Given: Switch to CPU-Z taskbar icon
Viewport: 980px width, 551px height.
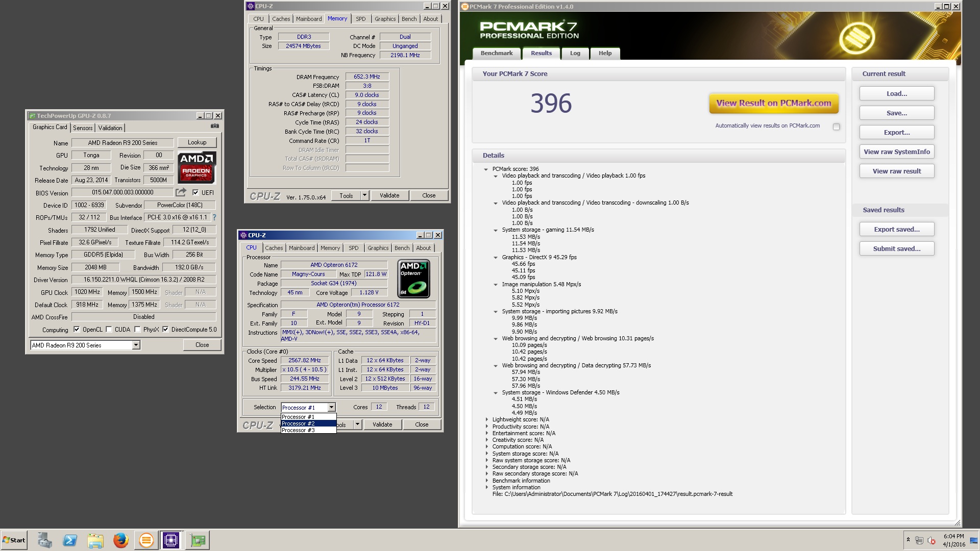Looking at the screenshot, I should (171, 540).
